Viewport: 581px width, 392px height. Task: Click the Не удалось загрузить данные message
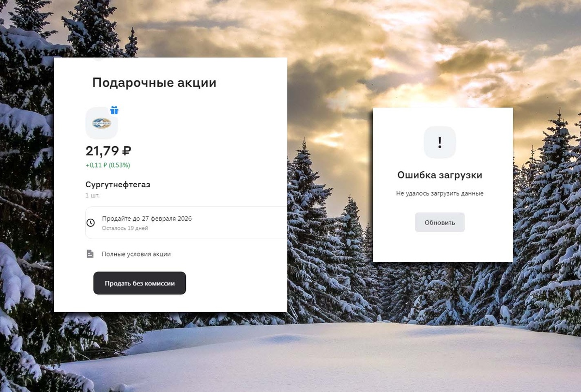pyautogui.click(x=440, y=194)
